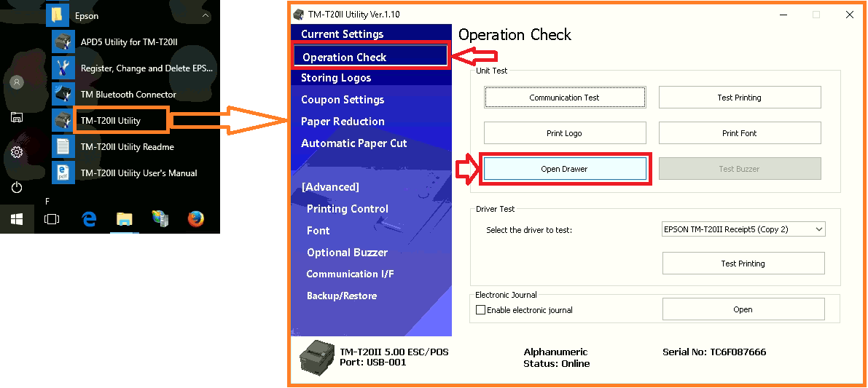The height and width of the screenshot is (388, 868).
Task: Open Communication I/F settings
Action: (x=351, y=274)
